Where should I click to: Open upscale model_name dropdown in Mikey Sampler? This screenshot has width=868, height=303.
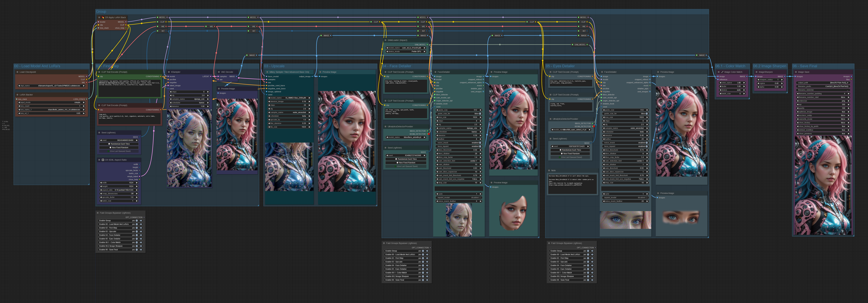289,98
